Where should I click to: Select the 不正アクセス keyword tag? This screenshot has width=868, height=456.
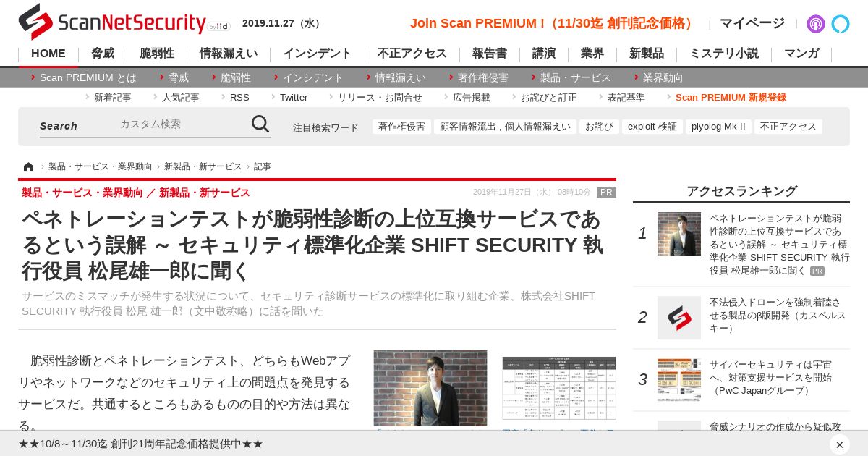coord(788,127)
